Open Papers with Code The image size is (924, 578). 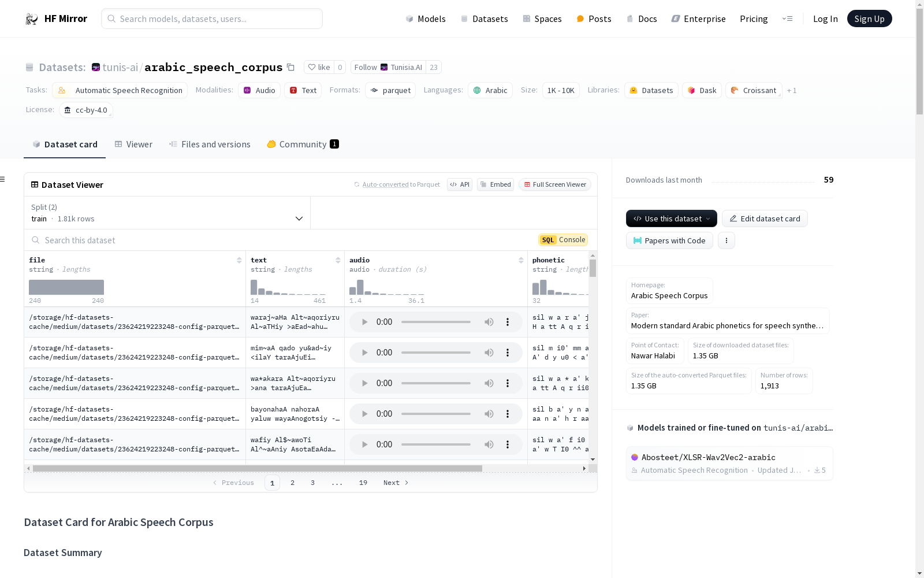669,240
